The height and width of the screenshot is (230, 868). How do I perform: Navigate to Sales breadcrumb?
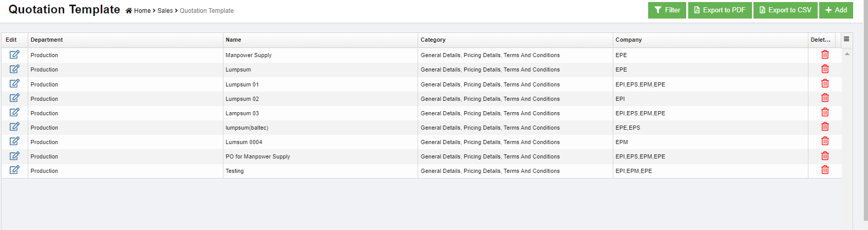point(165,11)
